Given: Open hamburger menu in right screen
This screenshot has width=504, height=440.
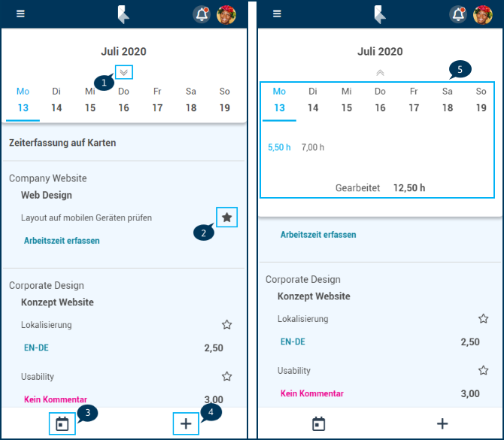Looking at the screenshot, I should 277,14.
